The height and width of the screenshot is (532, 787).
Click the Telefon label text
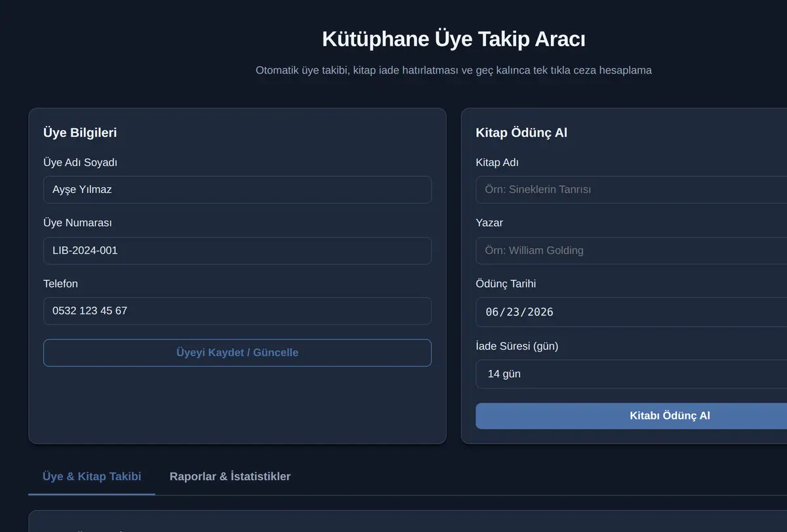pyautogui.click(x=60, y=283)
